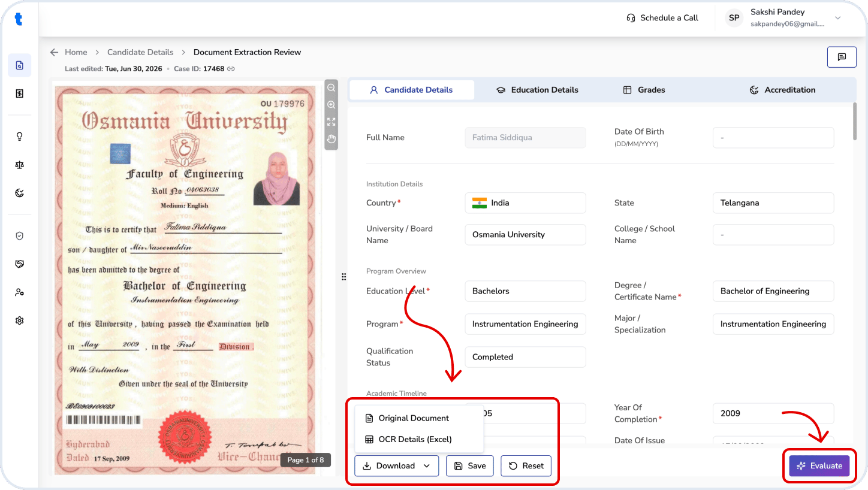Image resolution: width=868 pixels, height=490 pixels.
Task: Click Schedule a Call
Action: [662, 18]
